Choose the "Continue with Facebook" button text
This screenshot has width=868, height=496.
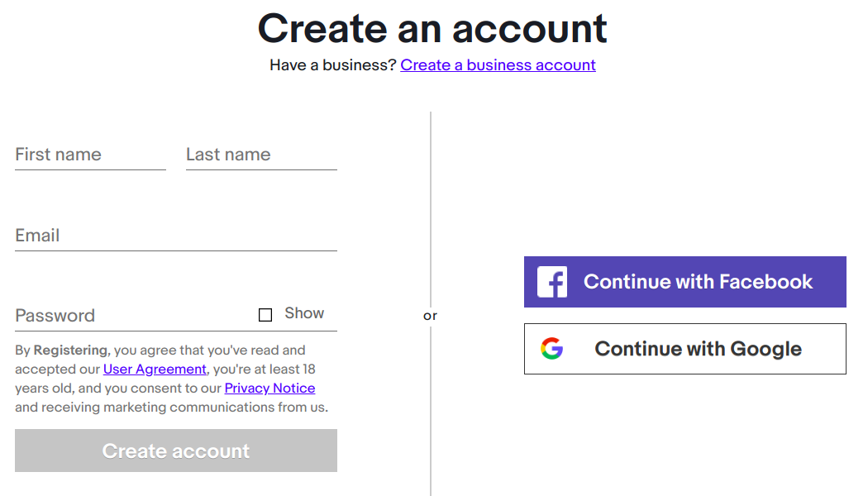point(698,282)
